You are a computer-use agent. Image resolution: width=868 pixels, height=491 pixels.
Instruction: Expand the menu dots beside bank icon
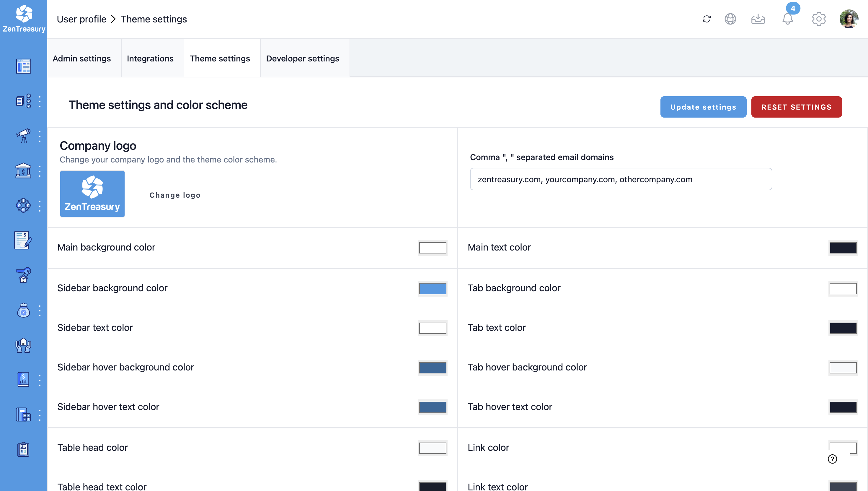pos(40,171)
